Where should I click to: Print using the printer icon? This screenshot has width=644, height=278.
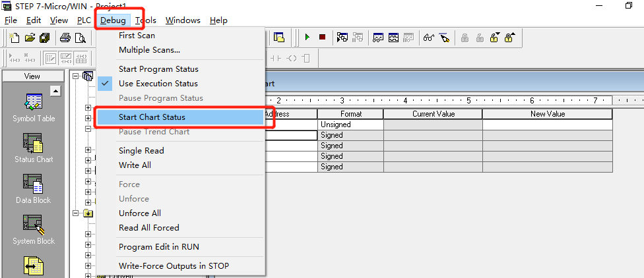click(65, 38)
